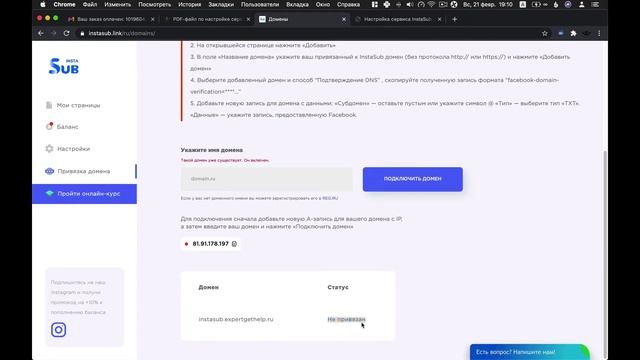The height and width of the screenshot is (360, 640).
Task: Go forward in browser
Action: point(53,33)
